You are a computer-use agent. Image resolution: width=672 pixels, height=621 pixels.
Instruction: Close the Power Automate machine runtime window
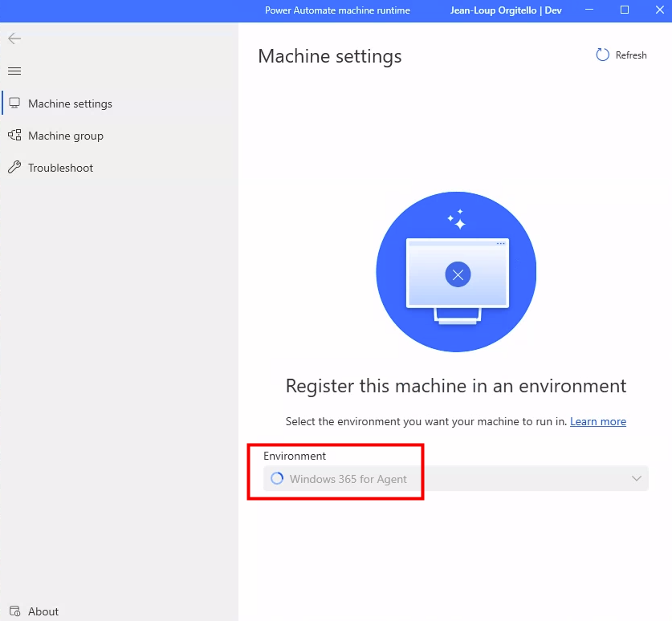(x=657, y=10)
